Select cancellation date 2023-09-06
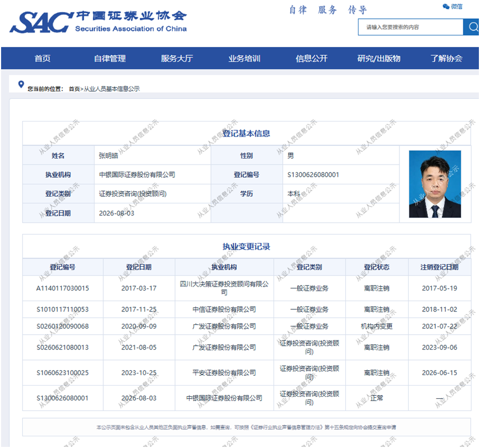The height and width of the screenshot is (448, 480). pos(439,347)
